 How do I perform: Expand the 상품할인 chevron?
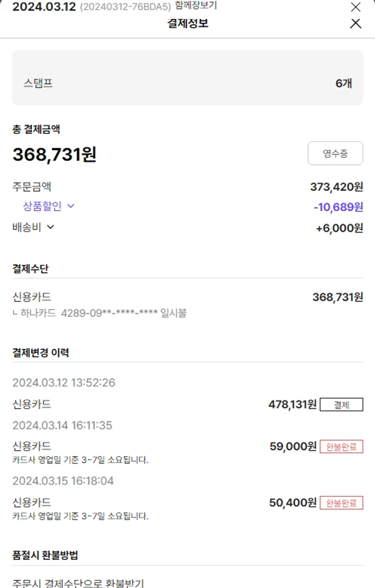coord(70,205)
